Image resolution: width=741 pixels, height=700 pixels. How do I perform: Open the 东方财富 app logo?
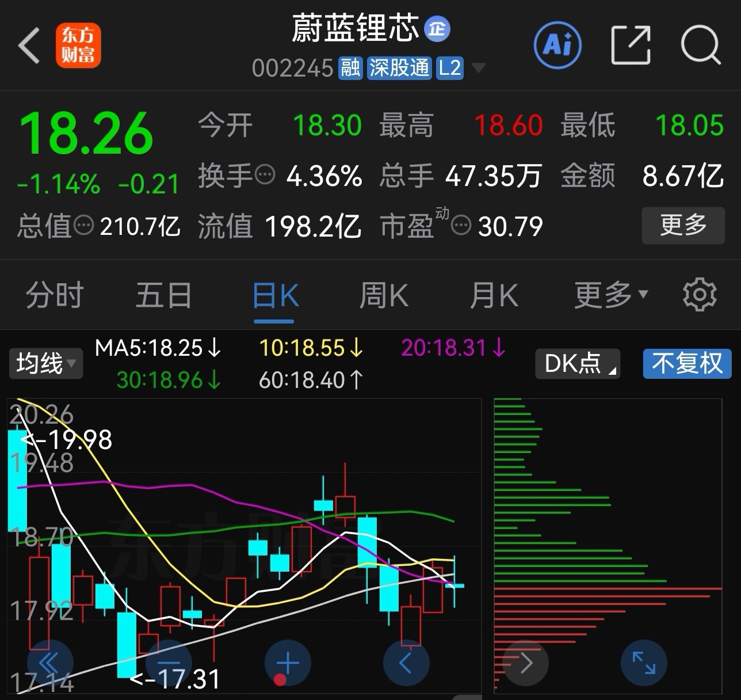[x=78, y=45]
